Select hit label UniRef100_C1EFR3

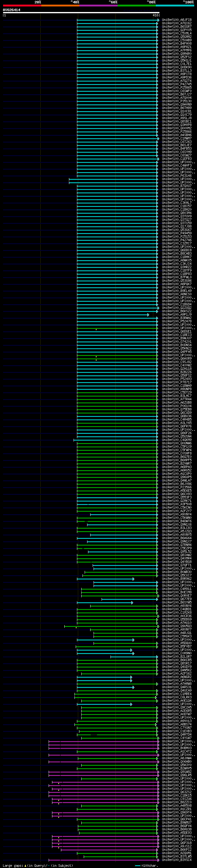pyautogui.click(x=177, y=159)
